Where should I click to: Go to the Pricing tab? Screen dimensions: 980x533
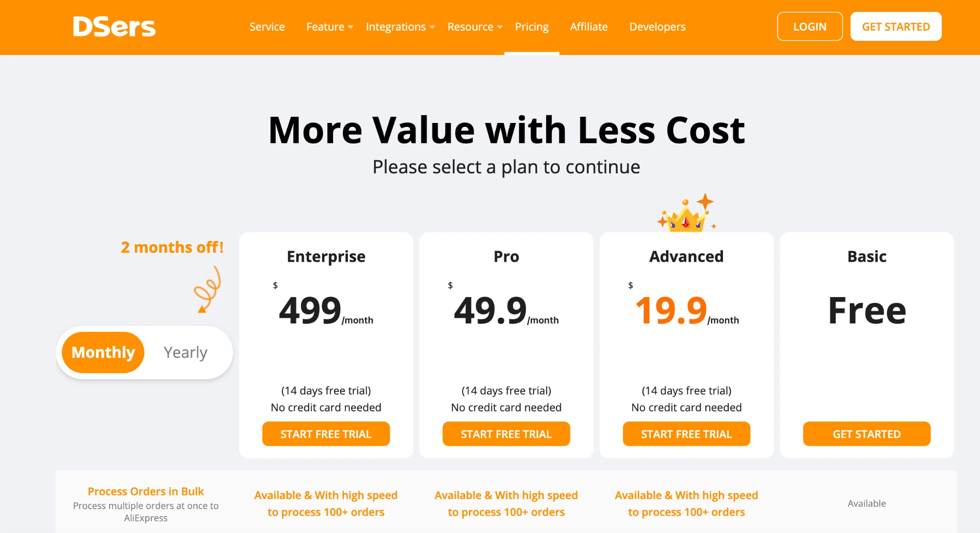[x=532, y=27]
